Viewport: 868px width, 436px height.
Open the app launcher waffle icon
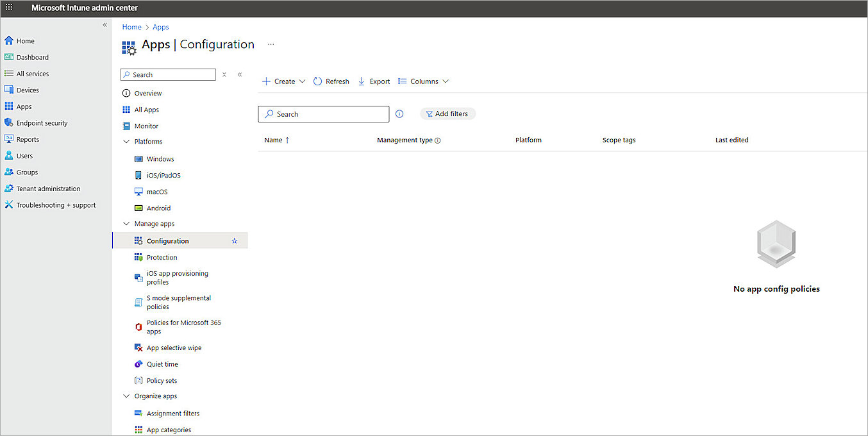tap(9, 8)
